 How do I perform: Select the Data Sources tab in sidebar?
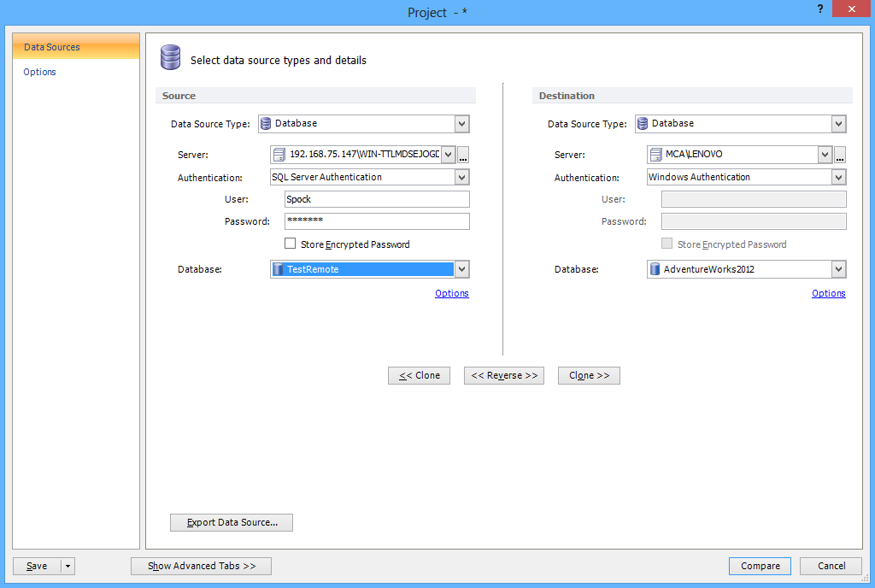76,47
